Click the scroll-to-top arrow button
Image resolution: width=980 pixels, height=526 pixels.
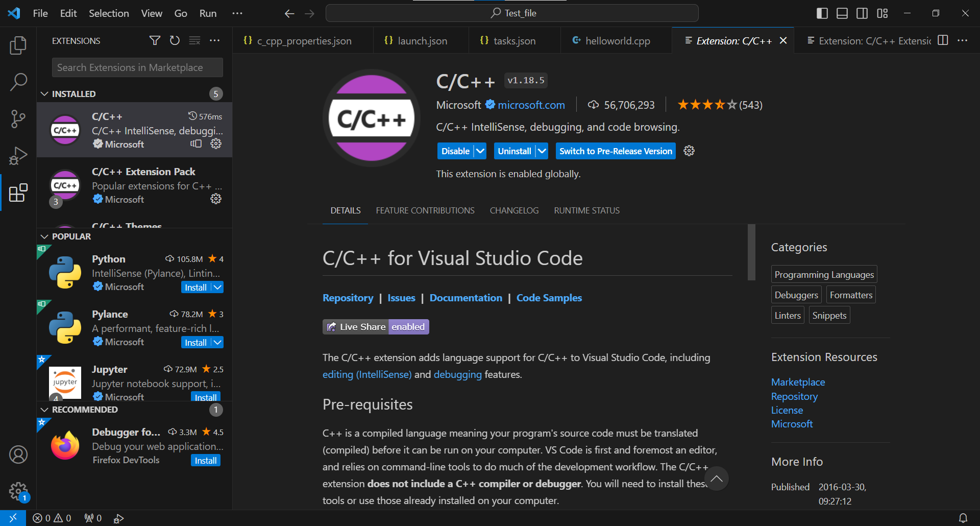[717, 479]
